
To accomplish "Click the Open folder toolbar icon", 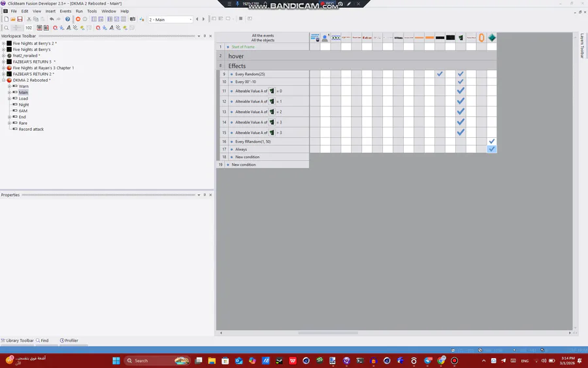I will [13, 19].
